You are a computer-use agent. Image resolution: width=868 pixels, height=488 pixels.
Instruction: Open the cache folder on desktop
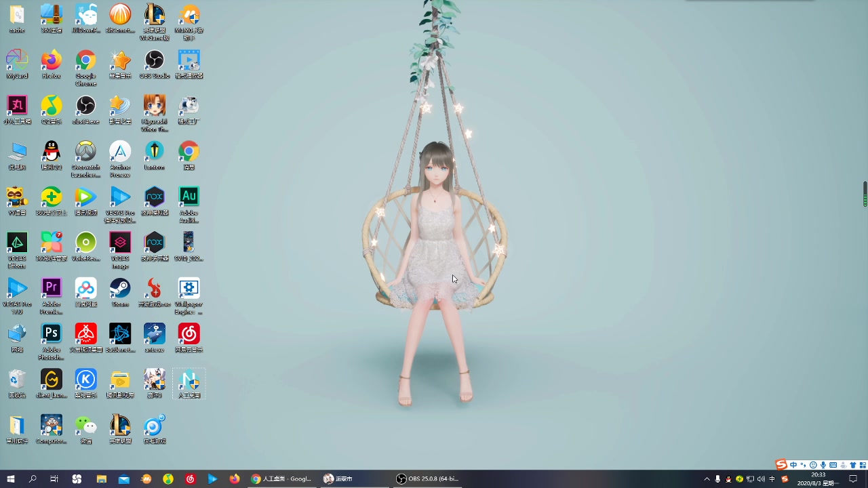click(x=17, y=19)
